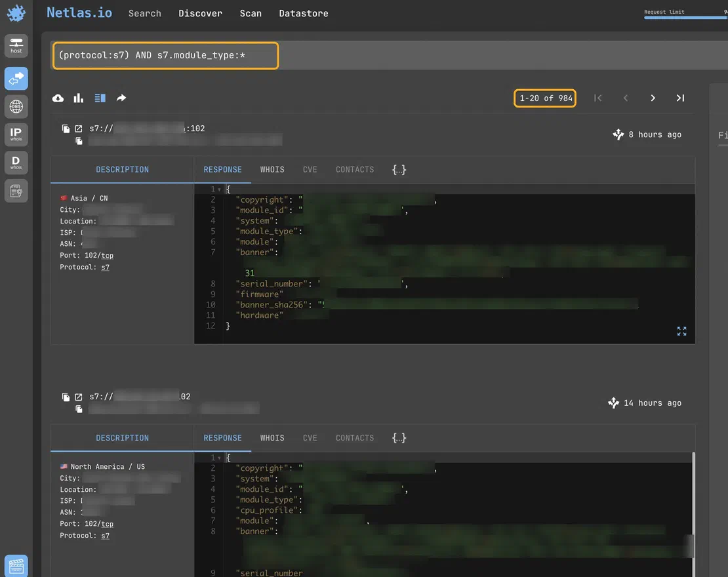Copy the blurred line under second result
Screen dimensions: 728x577
click(79, 409)
